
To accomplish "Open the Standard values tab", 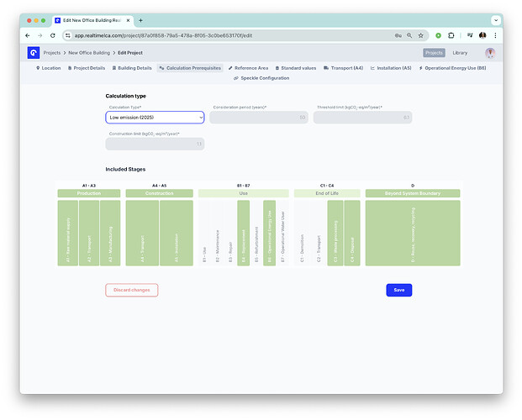I will tap(296, 68).
